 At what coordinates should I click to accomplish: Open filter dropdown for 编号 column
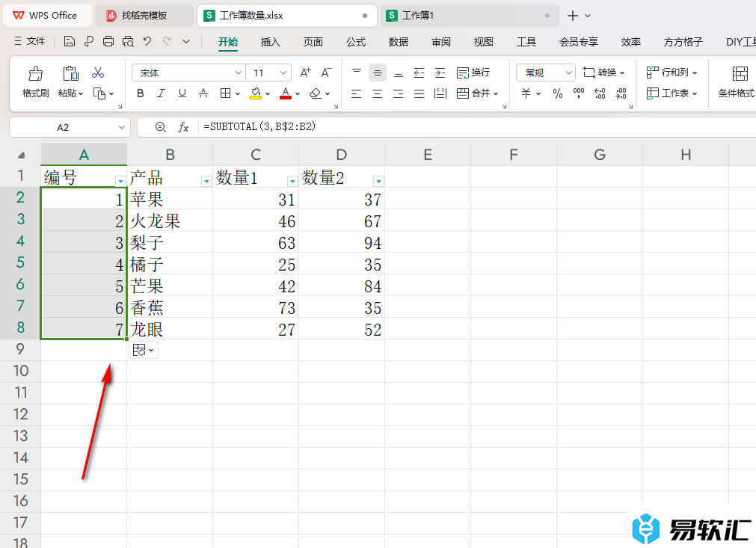tap(120, 181)
